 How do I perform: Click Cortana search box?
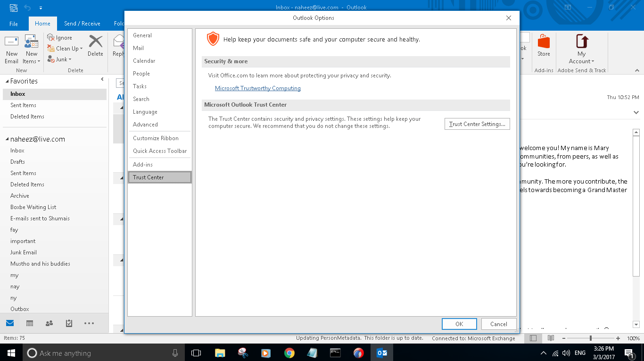[104, 353]
